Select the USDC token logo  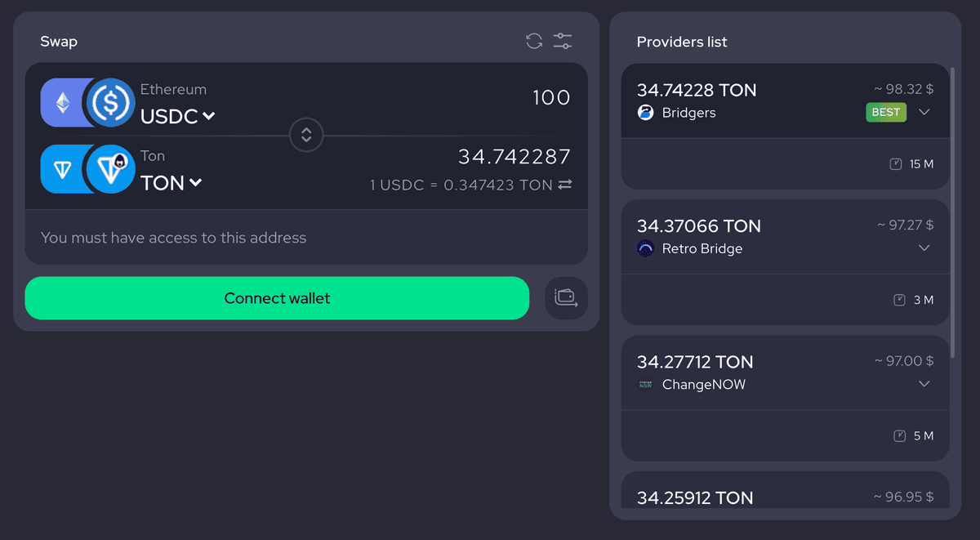(110, 102)
